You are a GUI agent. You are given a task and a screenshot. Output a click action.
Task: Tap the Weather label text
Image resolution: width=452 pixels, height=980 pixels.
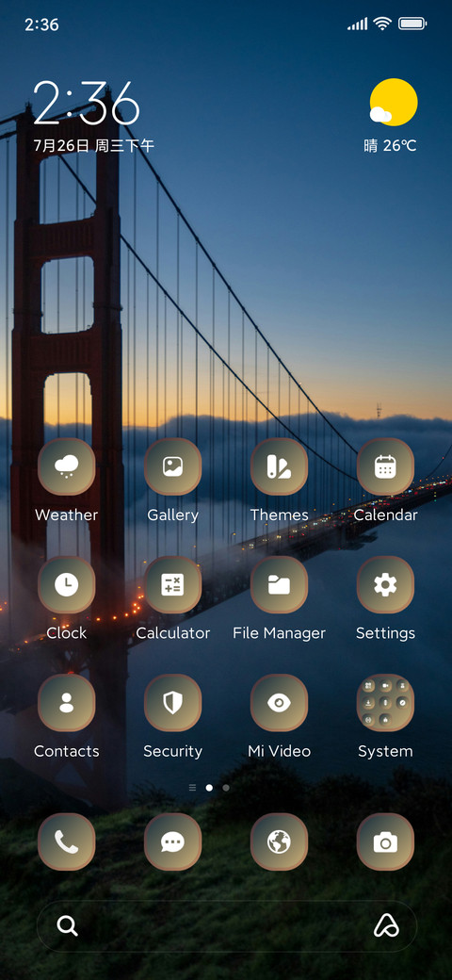pos(66,515)
